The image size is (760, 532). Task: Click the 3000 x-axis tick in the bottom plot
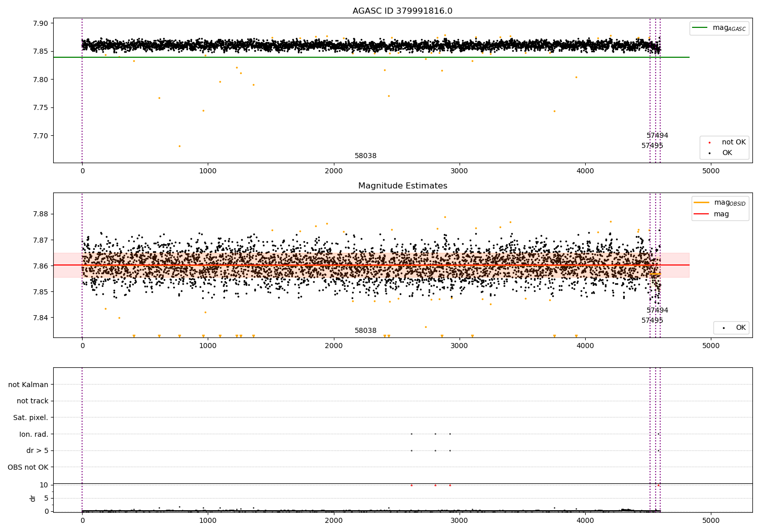(x=460, y=520)
